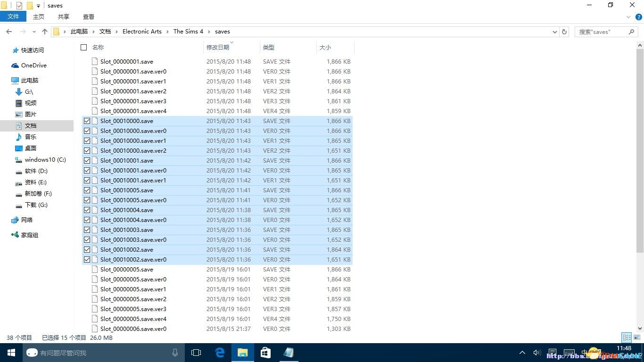Show hidden tray icons chevron
Screen dimensions: 644x362
pos(522,353)
